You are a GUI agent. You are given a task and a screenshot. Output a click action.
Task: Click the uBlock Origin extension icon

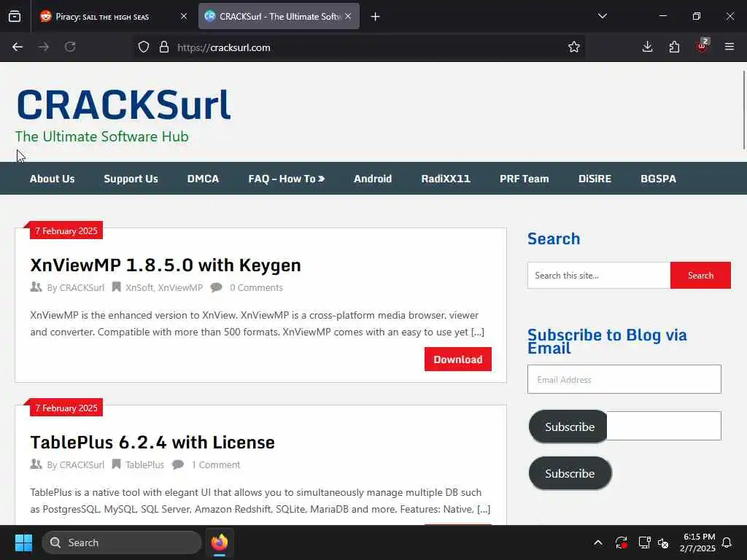click(703, 46)
